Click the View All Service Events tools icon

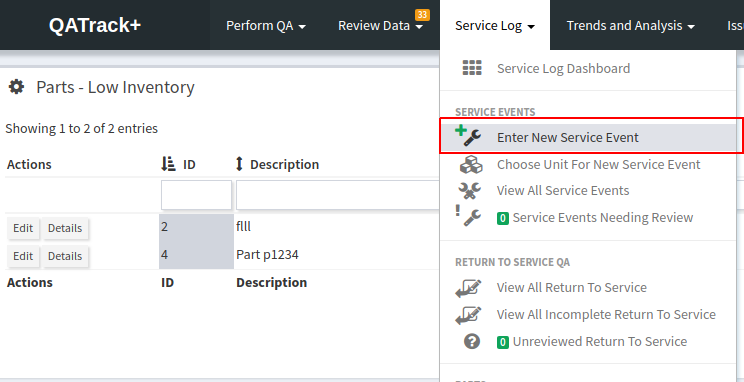click(x=470, y=191)
